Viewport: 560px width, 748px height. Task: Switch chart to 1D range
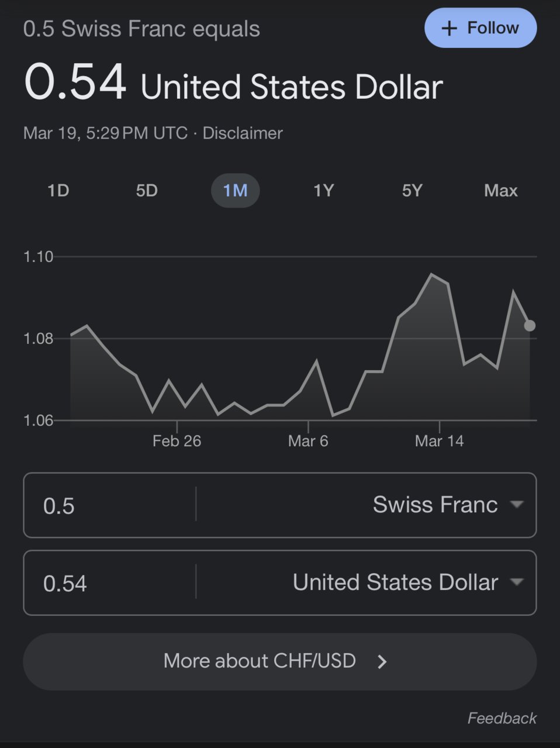coord(58,191)
